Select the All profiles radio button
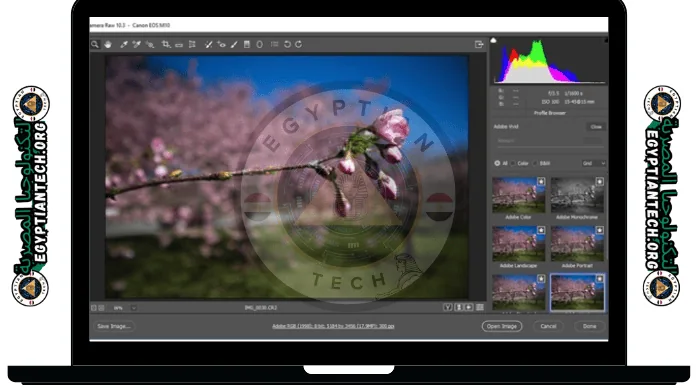Screen dimensions: 698x392 (x=497, y=163)
